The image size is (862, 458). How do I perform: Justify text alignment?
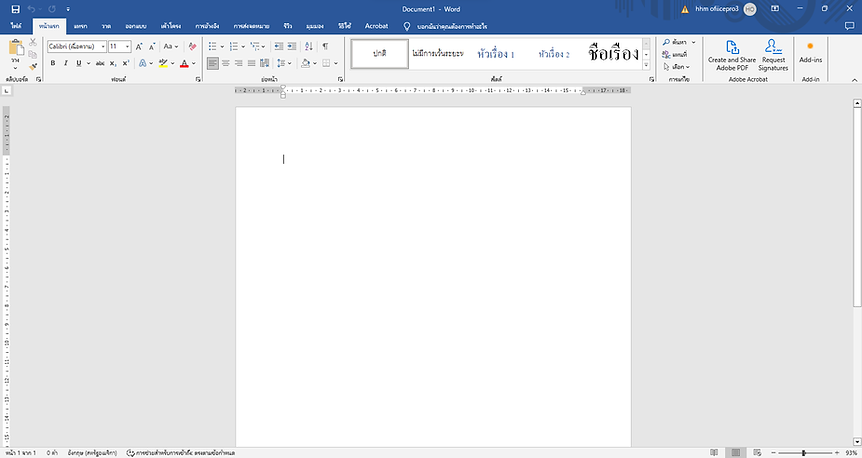[252, 63]
